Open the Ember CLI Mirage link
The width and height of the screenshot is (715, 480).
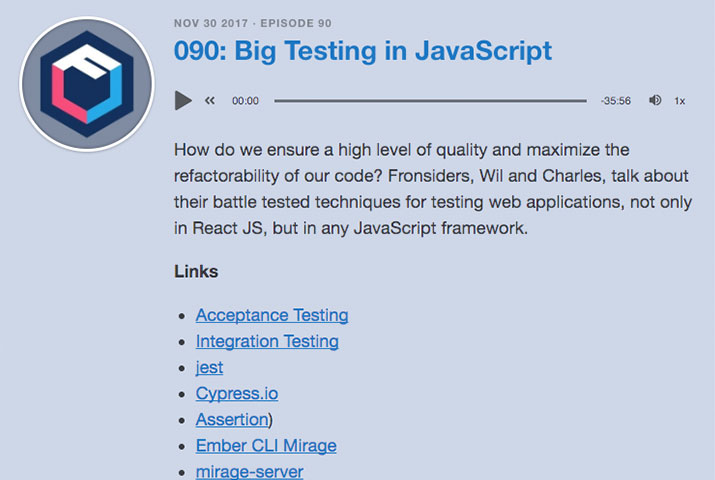[266, 445]
